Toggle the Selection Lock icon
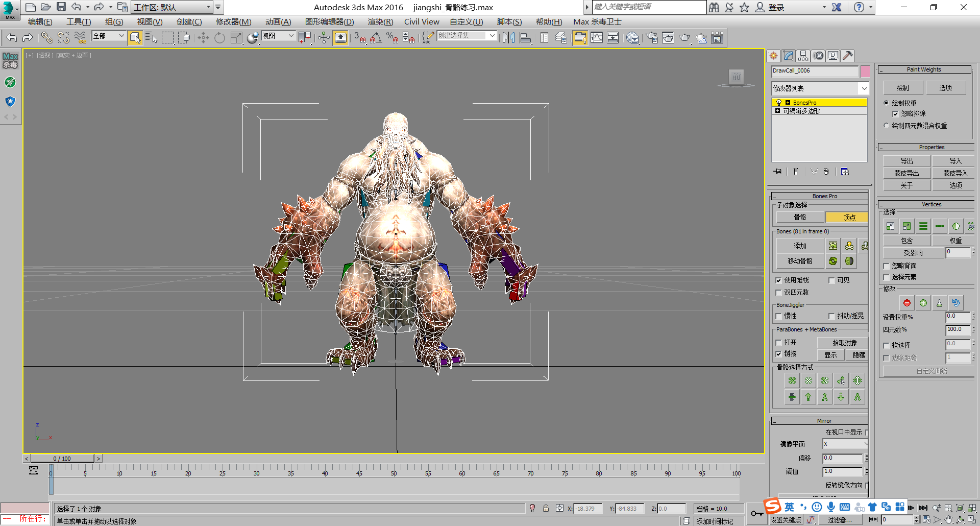The image size is (980, 526). coord(546,508)
